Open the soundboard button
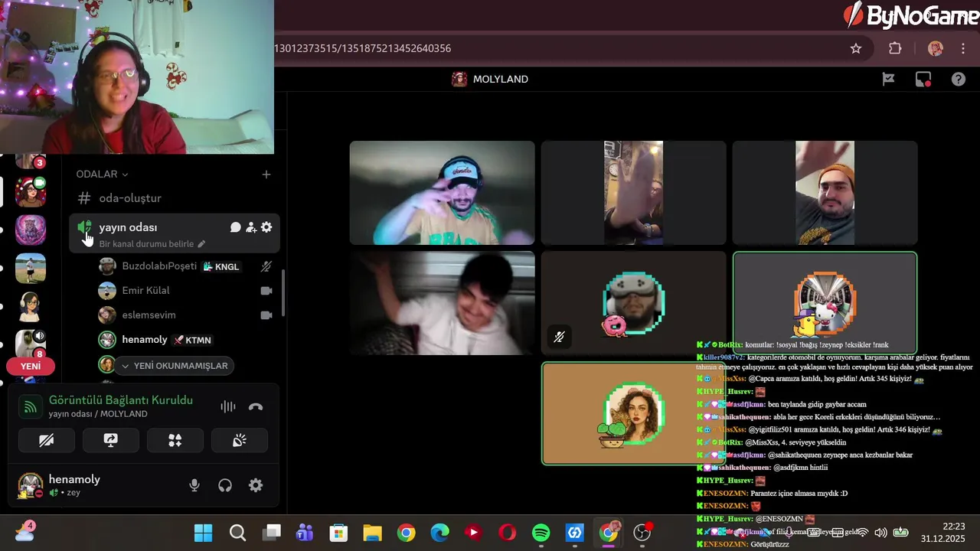Image resolution: width=980 pixels, height=551 pixels. (240, 440)
